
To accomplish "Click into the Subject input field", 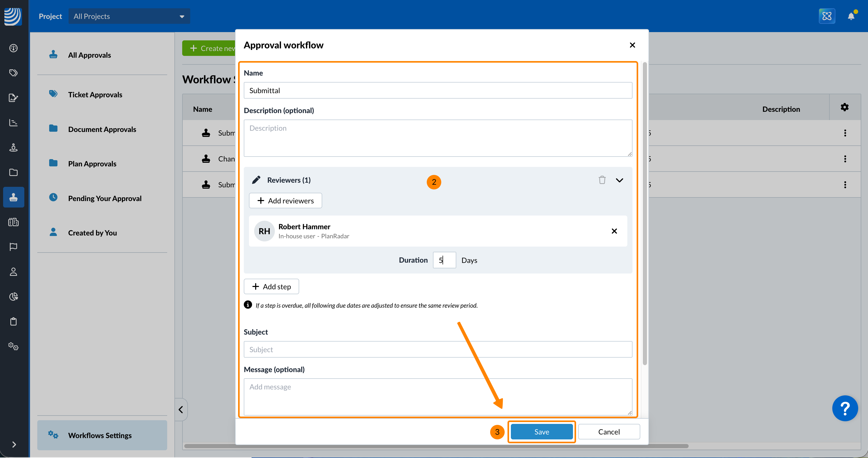I will point(437,350).
